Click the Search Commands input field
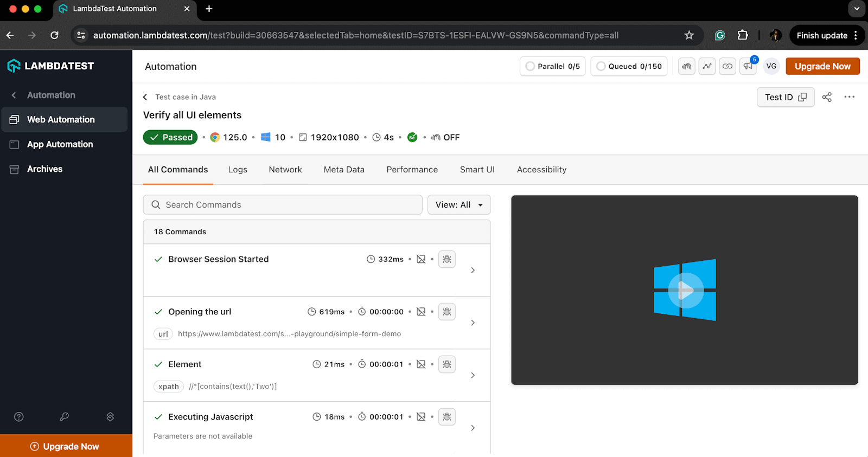The width and height of the screenshot is (868, 457). coord(282,205)
